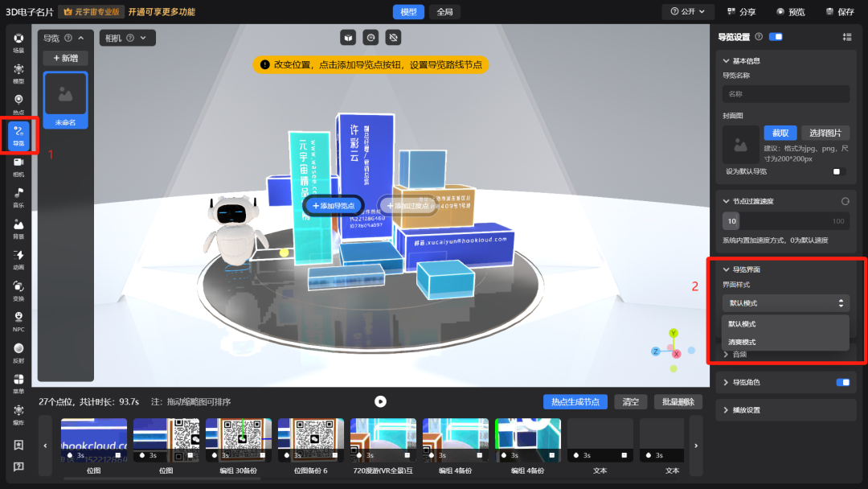Toggle the 导览设置 switch
The height and width of the screenshot is (489, 868).
(776, 36)
